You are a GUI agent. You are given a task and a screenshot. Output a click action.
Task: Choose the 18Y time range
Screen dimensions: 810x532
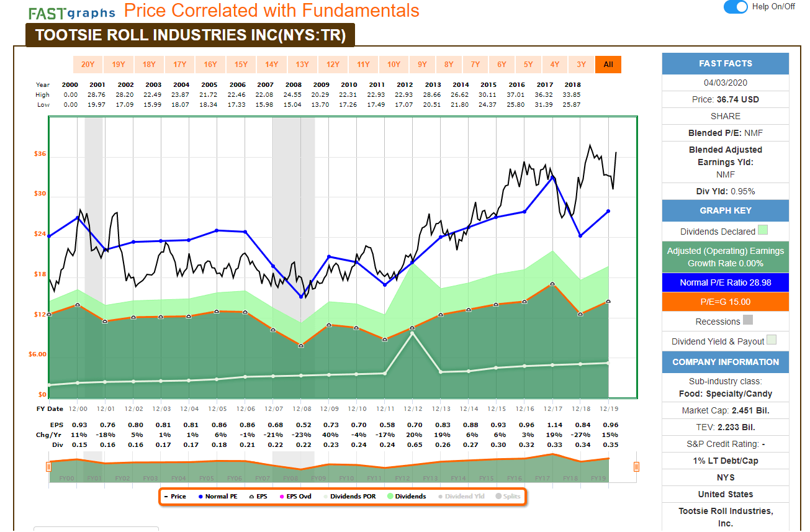[x=149, y=65]
